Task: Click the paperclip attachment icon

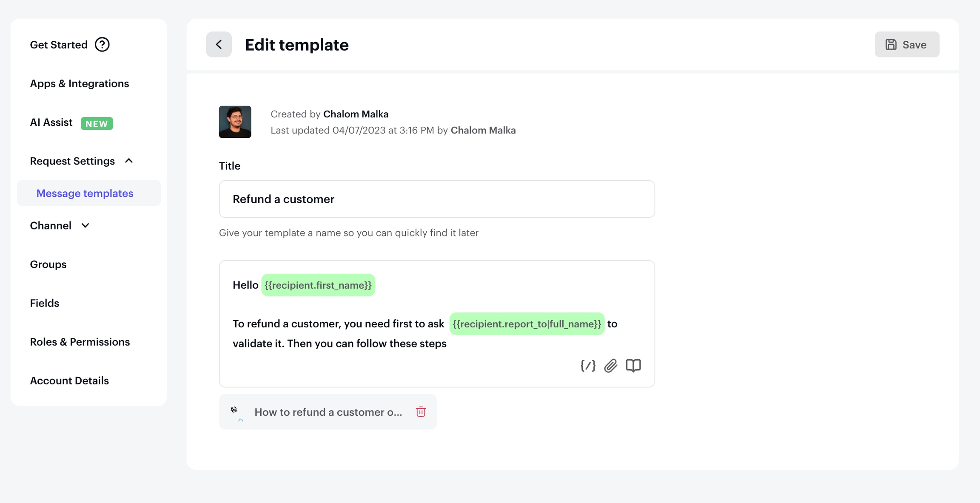Action: [x=610, y=366]
